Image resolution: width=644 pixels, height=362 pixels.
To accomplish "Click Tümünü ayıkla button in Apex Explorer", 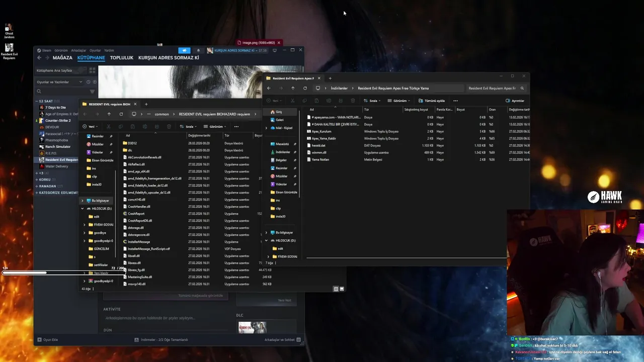I will [x=432, y=101].
